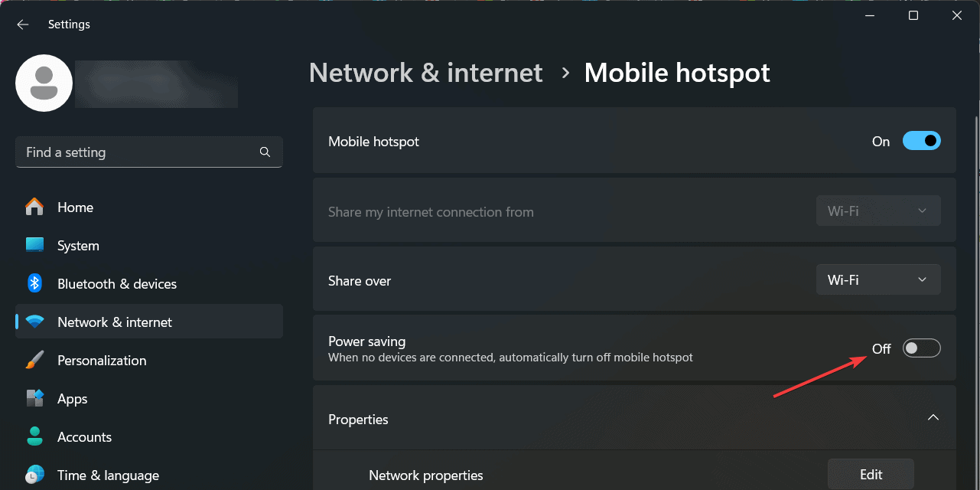Image resolution: width=980 pixels, height=490 pixels.
Task: Open Bluetooth & devices via Bluetooth icon
Action: pyautogui.click(x=34, y=283)
